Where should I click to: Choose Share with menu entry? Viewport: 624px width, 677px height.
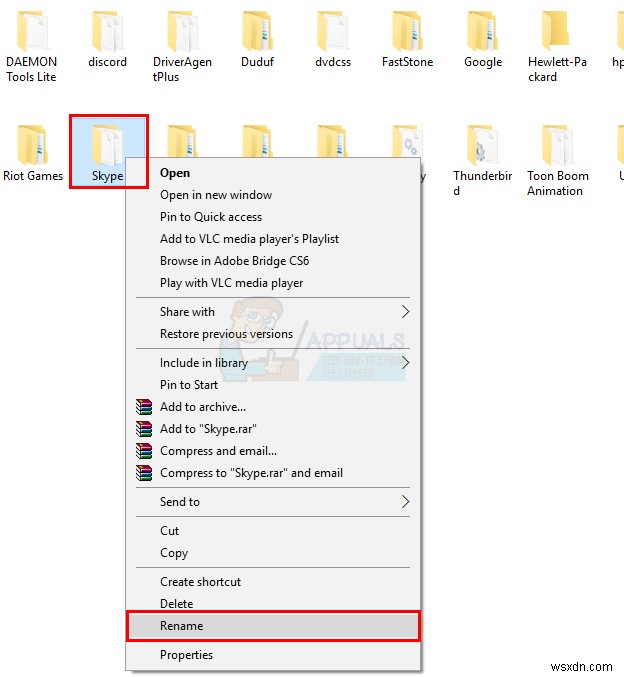[x=273, y=312]
